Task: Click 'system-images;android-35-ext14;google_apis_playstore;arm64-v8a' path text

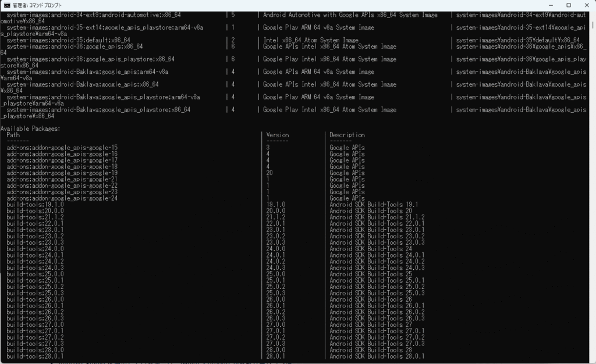Action: tap(105, 27)
